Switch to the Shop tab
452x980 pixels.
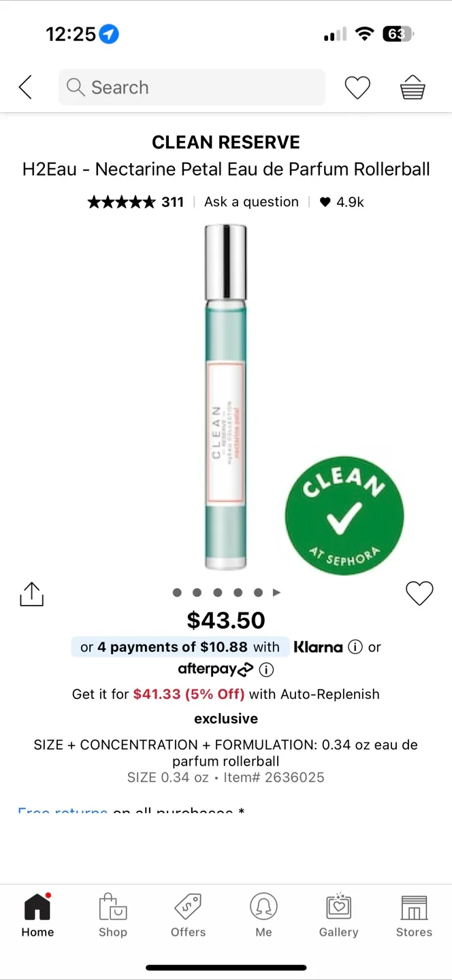(113, 916)
